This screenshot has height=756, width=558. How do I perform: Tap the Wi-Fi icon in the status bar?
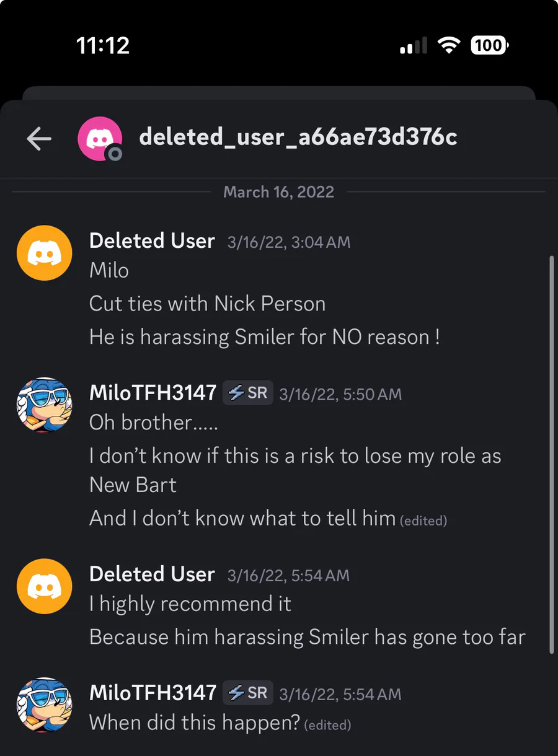point(448,45)
